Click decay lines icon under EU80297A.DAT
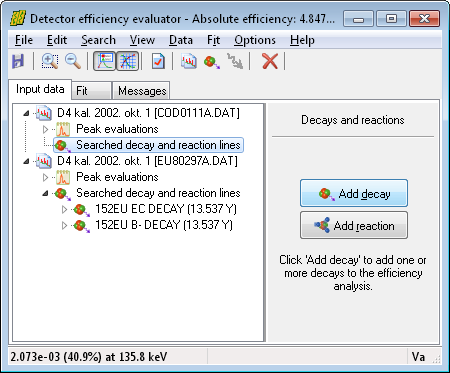 click(x=63, y=194)
